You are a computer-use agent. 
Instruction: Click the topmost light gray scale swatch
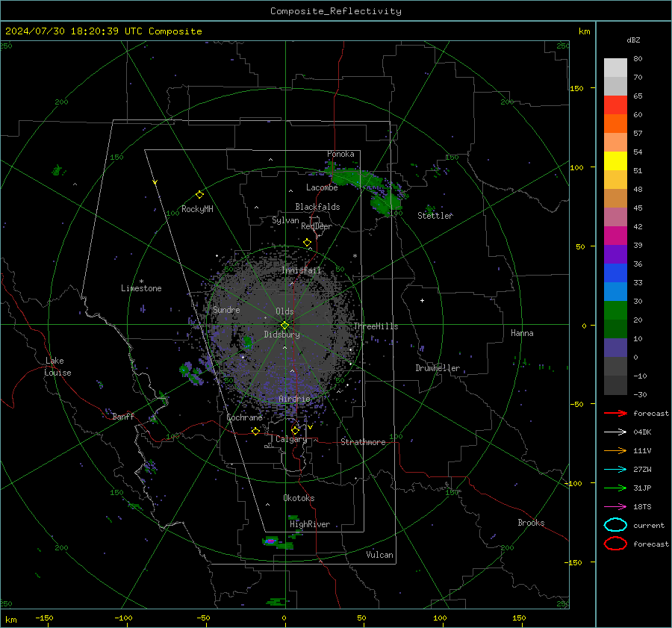615,67
